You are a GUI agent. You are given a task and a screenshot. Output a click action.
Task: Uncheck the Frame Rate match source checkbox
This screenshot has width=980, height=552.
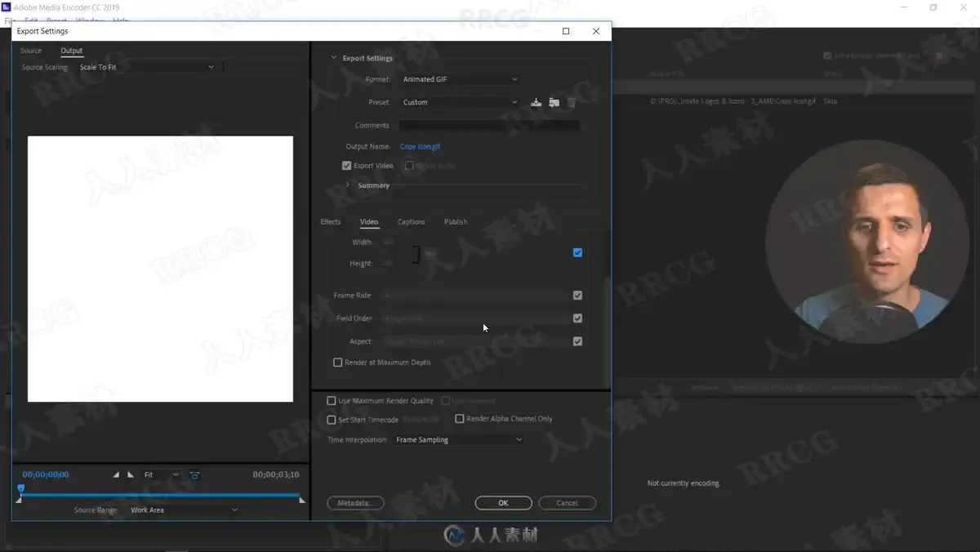(577, 296)
